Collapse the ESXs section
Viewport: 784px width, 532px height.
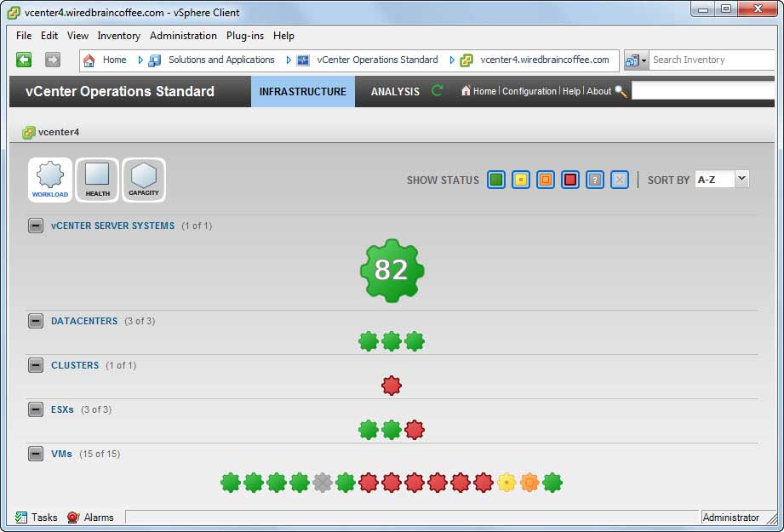[36, 409]
